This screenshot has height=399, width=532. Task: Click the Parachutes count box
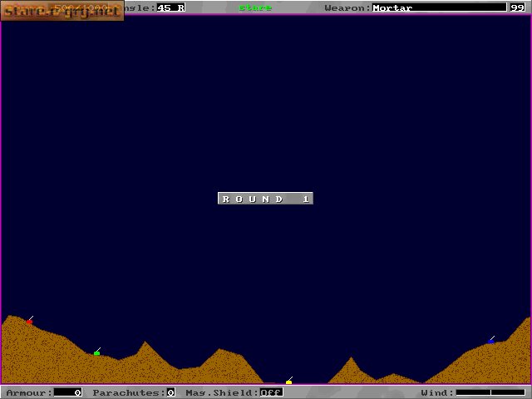click(171, 392)
